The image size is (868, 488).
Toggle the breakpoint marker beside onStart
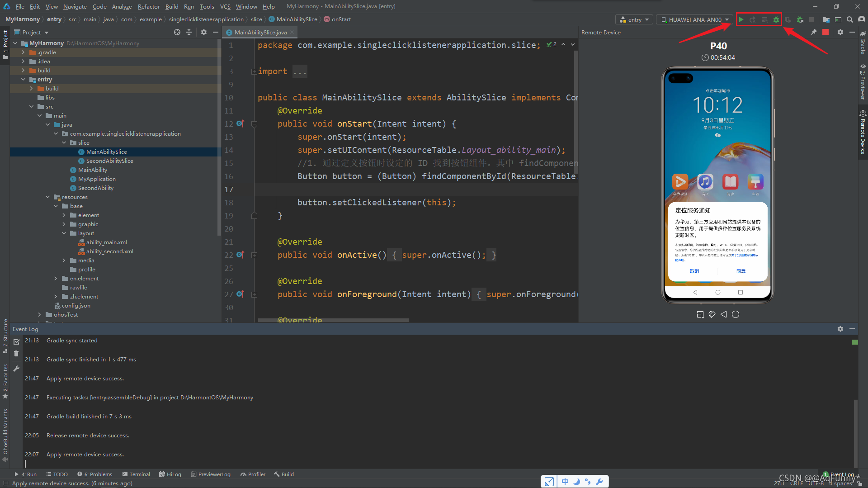(240, 123)
